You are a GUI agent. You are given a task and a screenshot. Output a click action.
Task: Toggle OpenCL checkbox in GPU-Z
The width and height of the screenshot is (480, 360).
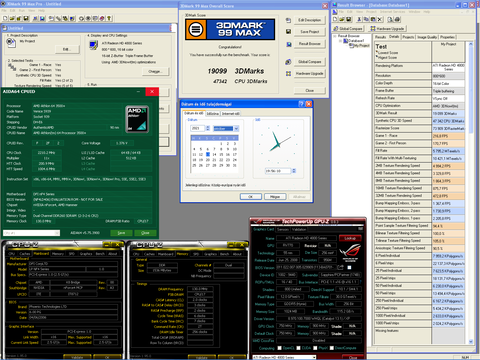click(279, 348)
